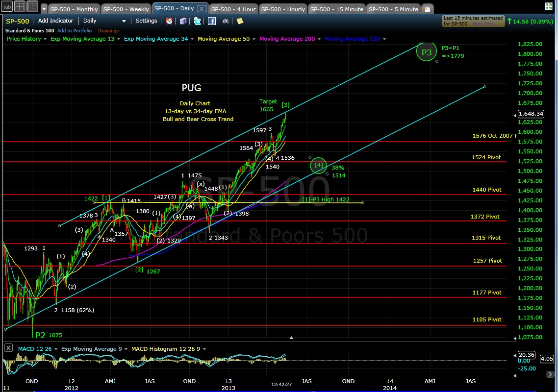This screenshot has width=558, height=392.
Task: Click the new chart tab icon
Action: (x=428, y=9)
